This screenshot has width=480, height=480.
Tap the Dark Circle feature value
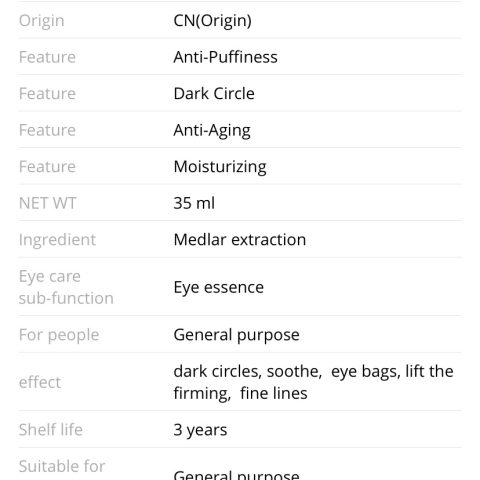pyautogui.click(x=214, y=93)
